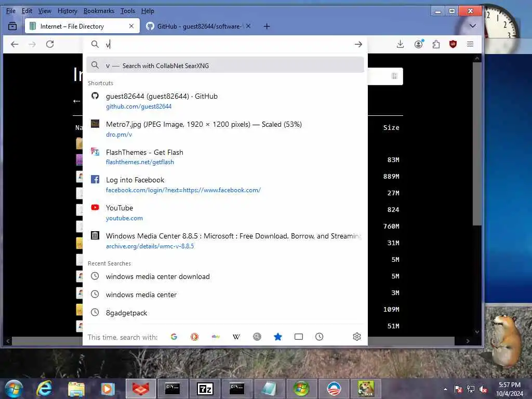532x399 pixels.
Task: Search bookmarks using the star icon
Action: [278, 337]
